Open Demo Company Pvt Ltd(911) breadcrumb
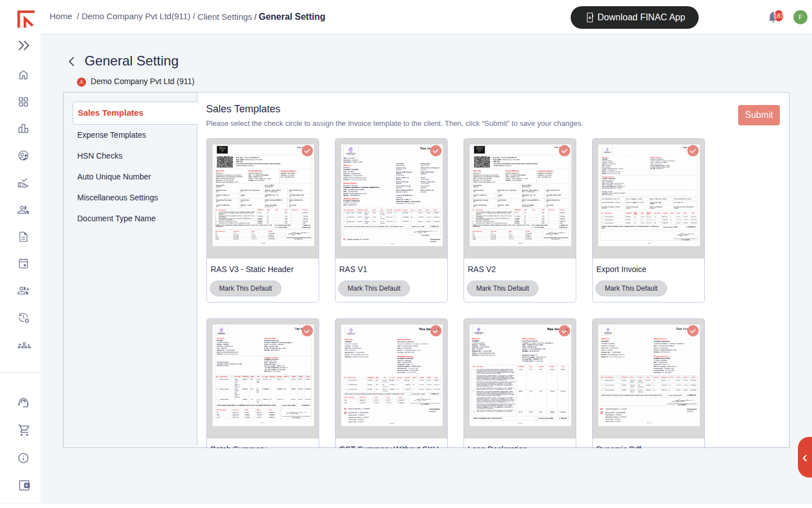 (136, 16)
